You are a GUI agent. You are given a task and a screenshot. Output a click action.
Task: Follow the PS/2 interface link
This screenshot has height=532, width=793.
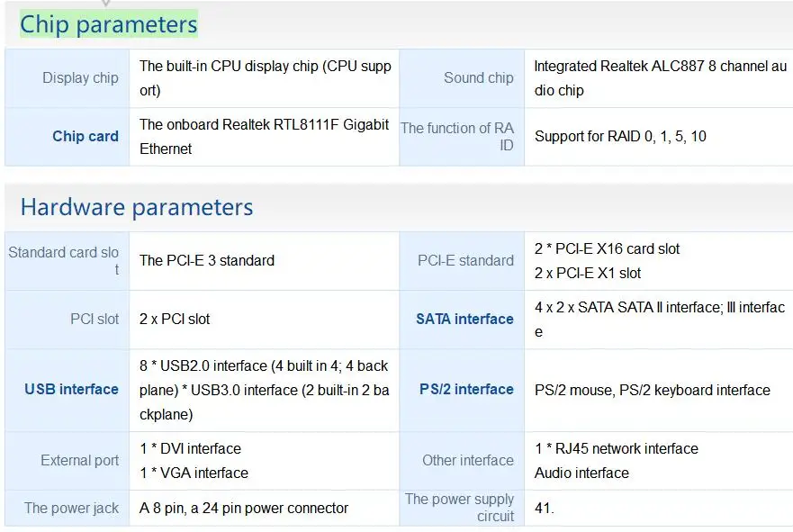466,390
